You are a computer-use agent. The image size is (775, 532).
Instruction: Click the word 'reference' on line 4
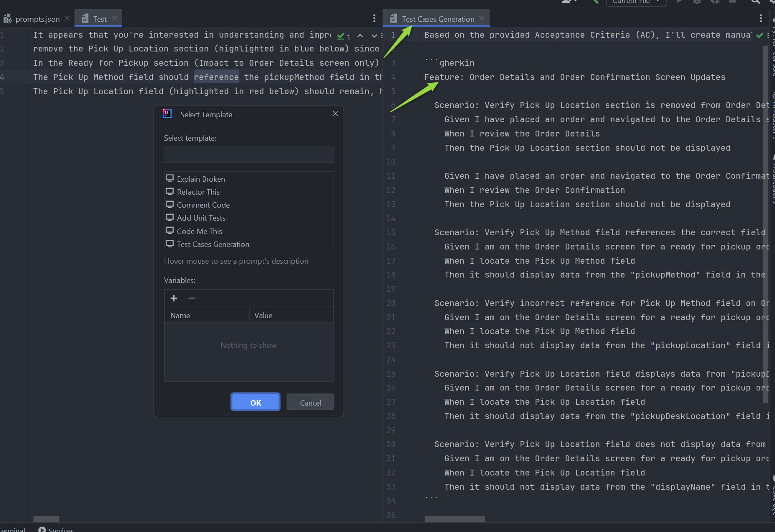tap(216, 77)
